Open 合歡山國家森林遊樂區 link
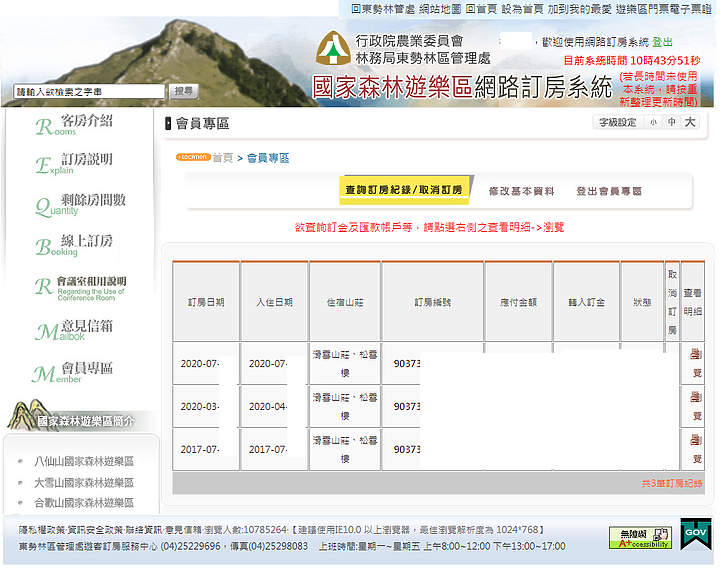The image size is (720, 571). pyautogui.click(x=84, y=503)
